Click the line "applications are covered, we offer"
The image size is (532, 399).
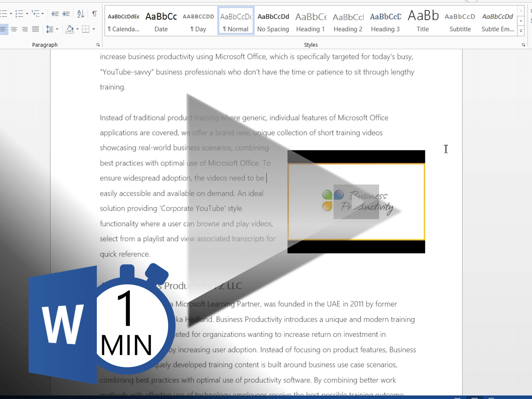coord(241,133)
